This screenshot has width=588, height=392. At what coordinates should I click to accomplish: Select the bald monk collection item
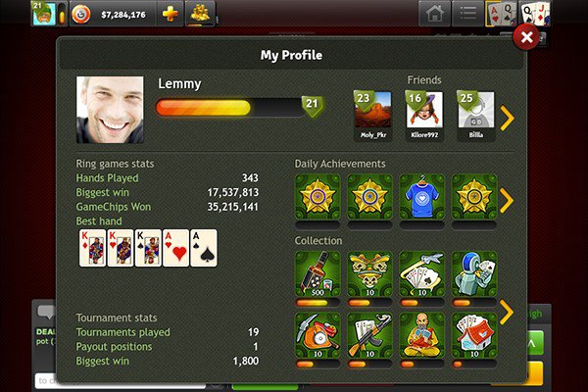pos(421,336)
